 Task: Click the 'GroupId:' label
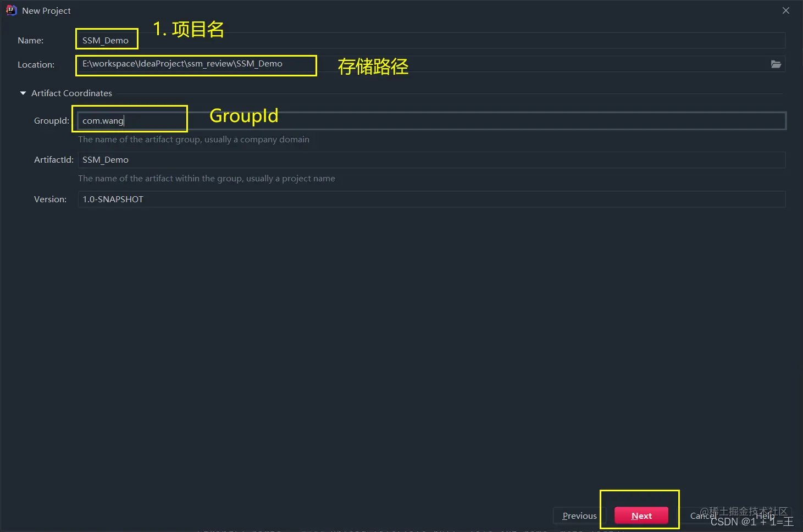pos(52,121)
